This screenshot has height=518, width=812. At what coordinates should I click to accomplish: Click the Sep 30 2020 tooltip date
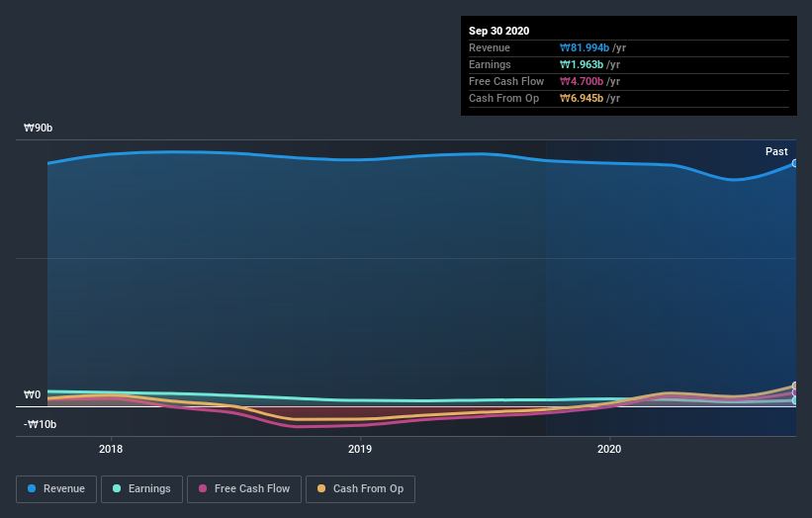pos(498,31)
